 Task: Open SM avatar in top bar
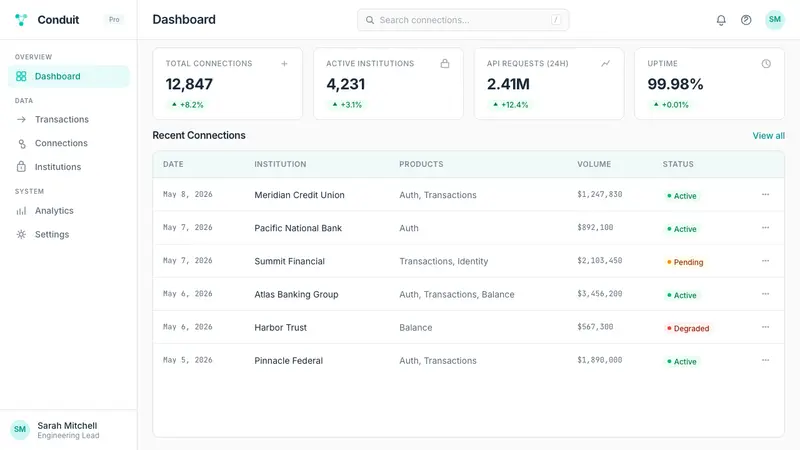[x=774, y=19]
